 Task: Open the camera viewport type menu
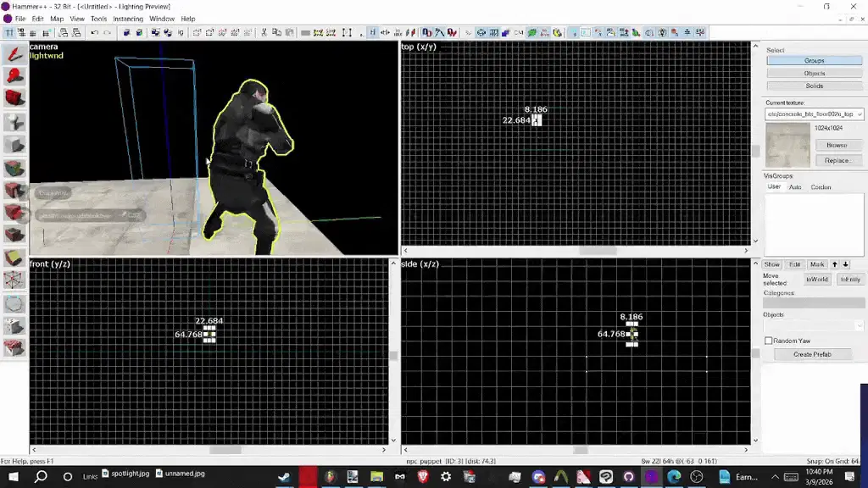point(44,47)
